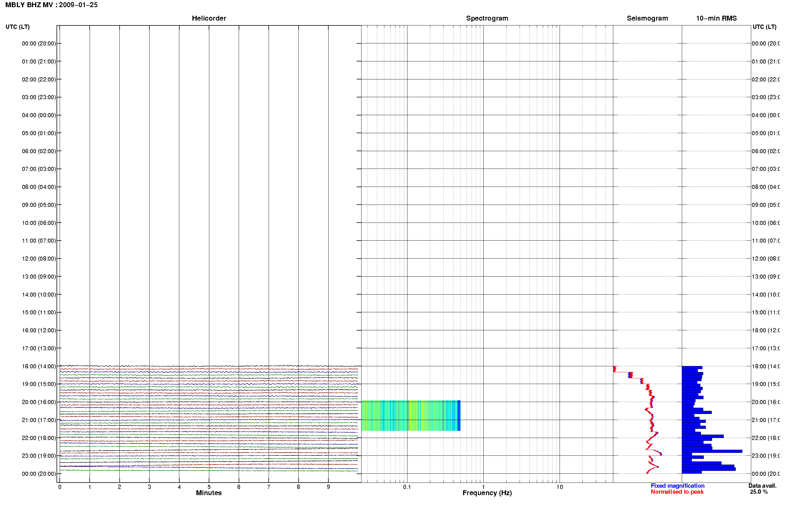Click the right-side '12:00' time label

point(765,259)
